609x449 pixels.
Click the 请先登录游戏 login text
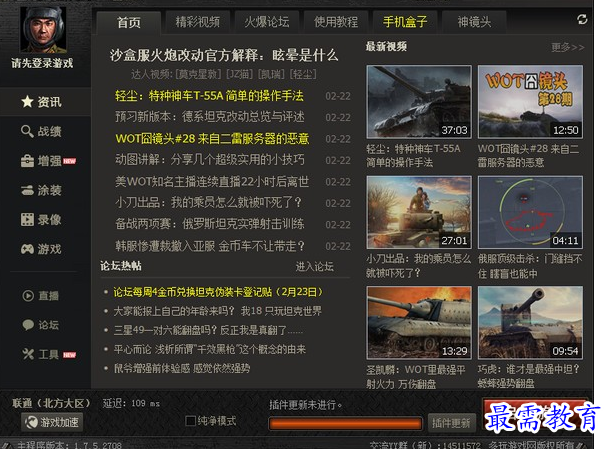click(42, 63)
